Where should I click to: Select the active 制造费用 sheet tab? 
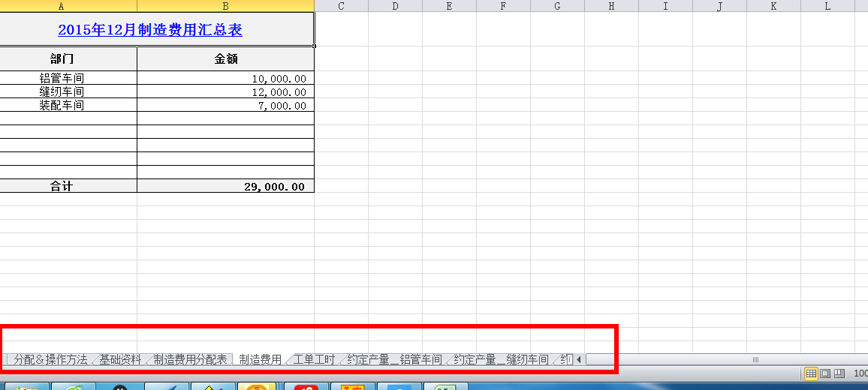click(260, 360)
